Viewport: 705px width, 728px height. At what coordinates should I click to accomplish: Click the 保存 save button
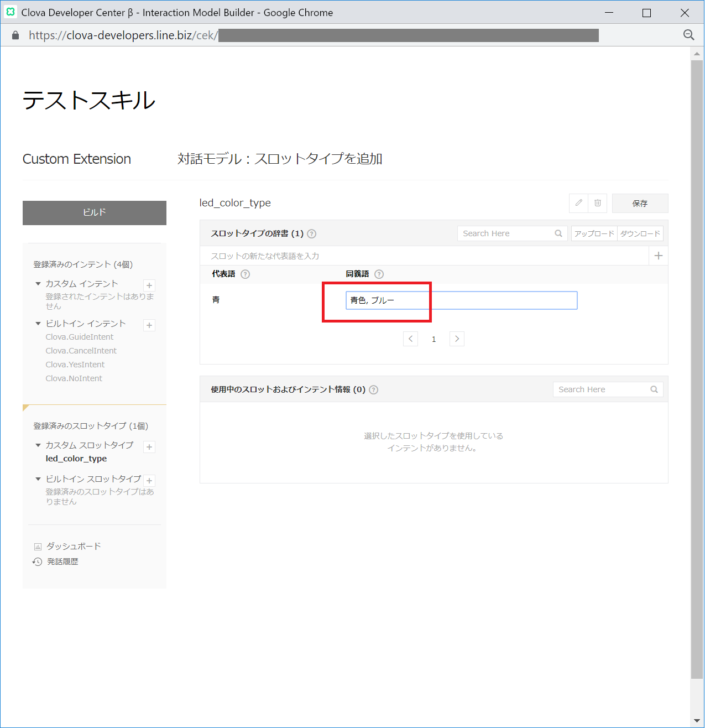[x=640, y=203]
